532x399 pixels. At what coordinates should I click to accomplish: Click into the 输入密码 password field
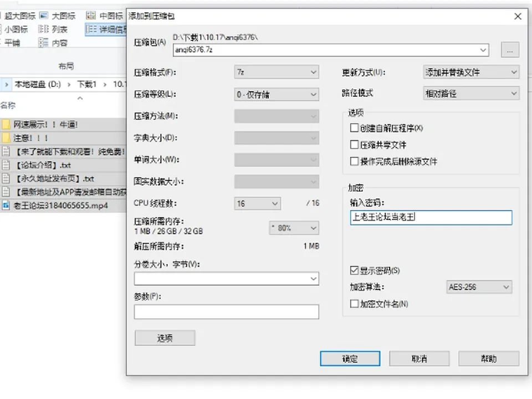click(431, 217)
